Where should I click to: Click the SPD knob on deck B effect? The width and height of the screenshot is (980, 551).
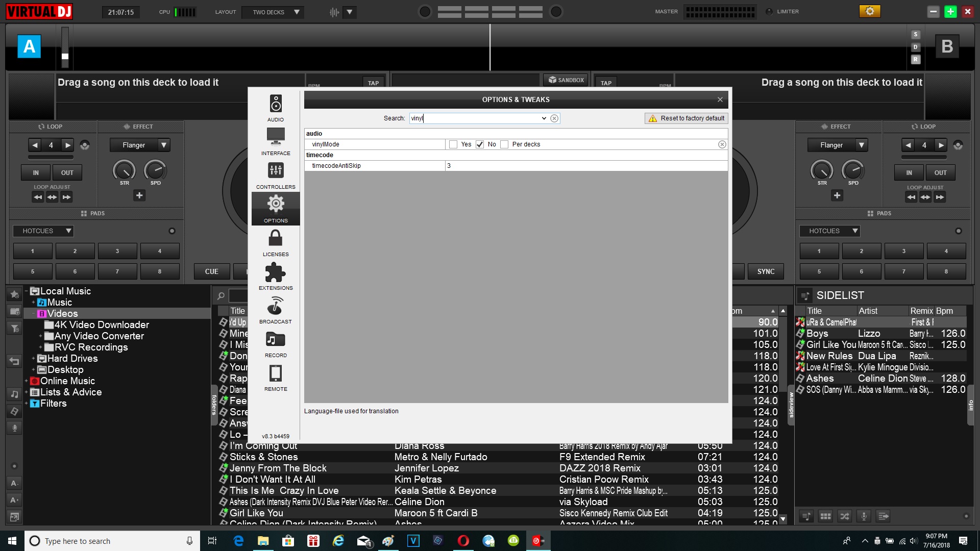click(x=853, y=170)
